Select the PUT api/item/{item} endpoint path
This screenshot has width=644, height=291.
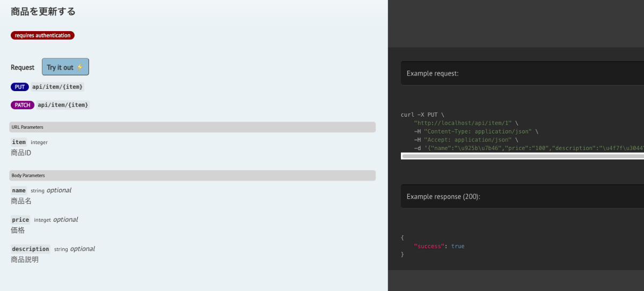(x=57, y=87)
